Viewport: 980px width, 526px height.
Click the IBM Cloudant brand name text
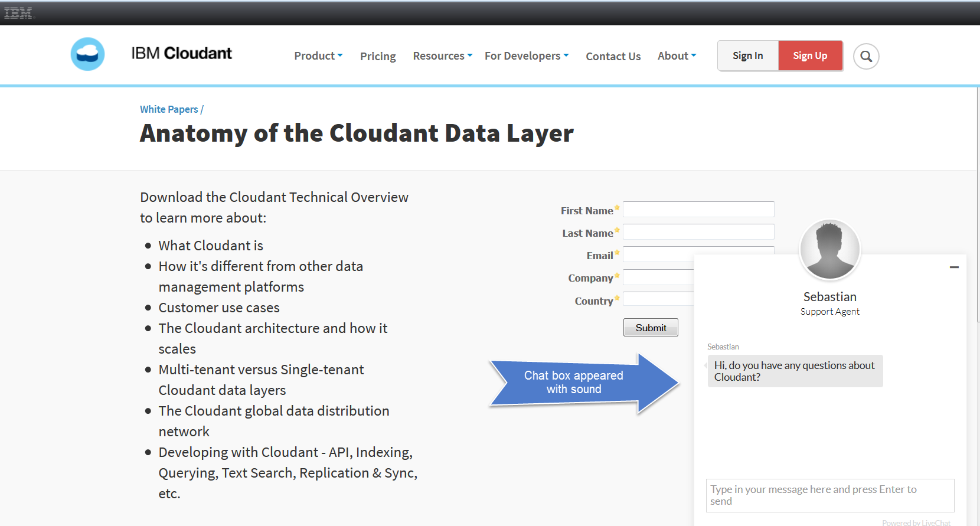pyautogui.click(x=181, y=54)
